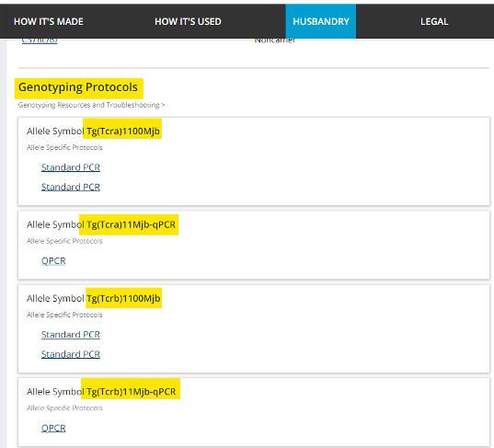The image size is (494, 448).
Task: Open QPCR protocol for Tg(Tcrb)11Mjb-qPCR
Action: [x=53, y=428]
